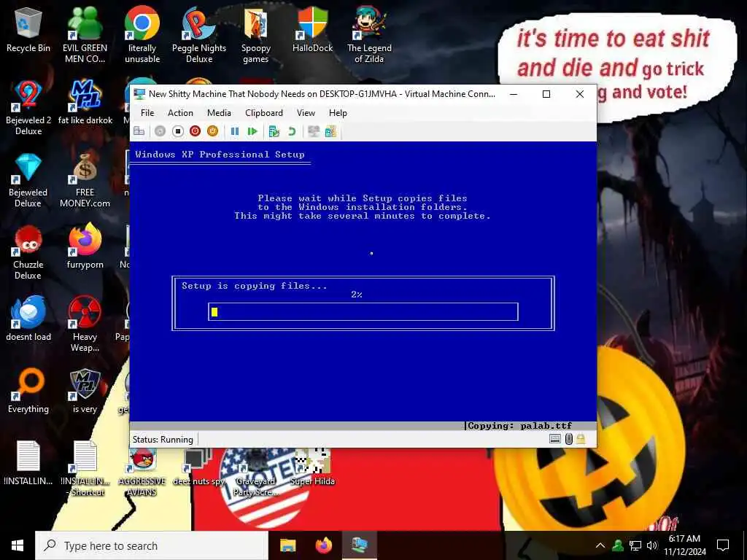Select the EVIL GREEN MEN CO... shortcut
This screenshot has width=747, height=560.
pos(85,35)
